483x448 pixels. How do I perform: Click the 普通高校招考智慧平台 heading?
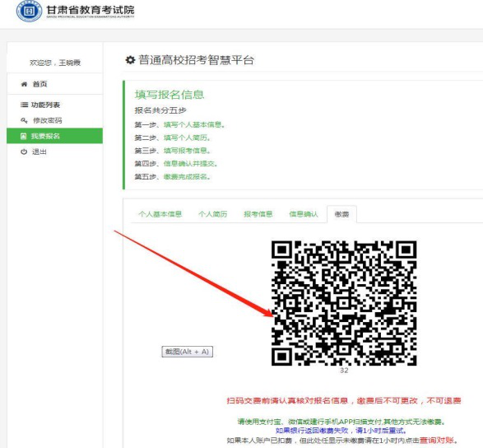[196, 60]
